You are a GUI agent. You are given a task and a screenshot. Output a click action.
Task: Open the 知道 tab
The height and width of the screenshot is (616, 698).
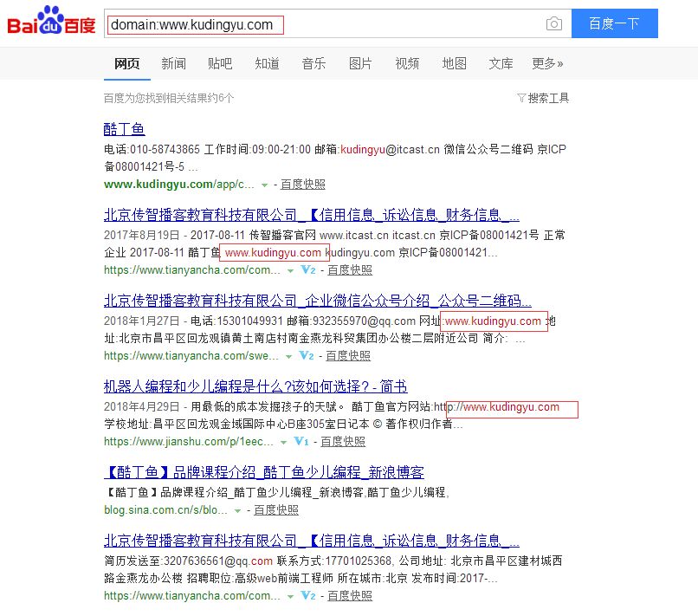coord(267,64)
